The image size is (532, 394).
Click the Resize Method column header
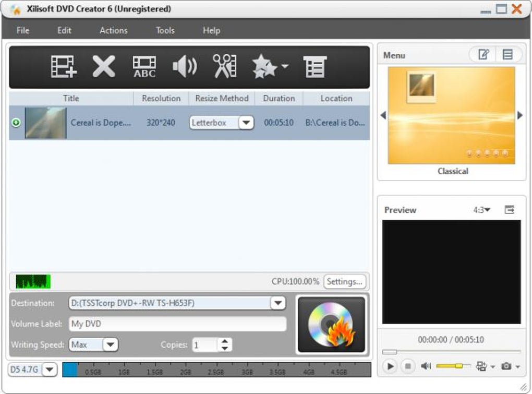tap(222, 99)
